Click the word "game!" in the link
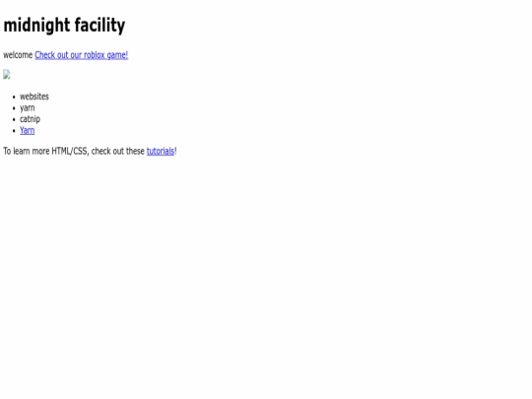532x399 pixels. click(117, 55)
